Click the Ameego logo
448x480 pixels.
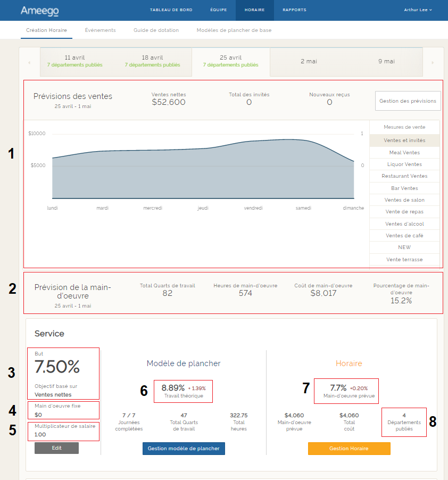click(39, 10)
